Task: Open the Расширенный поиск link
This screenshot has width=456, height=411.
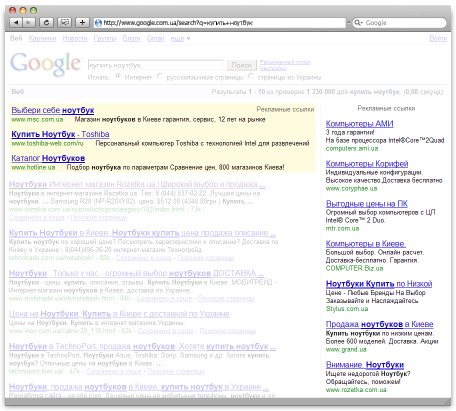Action: 285,62
